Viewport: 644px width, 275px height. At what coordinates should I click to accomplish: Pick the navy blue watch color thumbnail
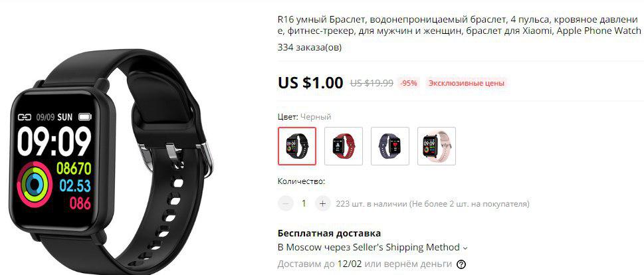point(389,146)
